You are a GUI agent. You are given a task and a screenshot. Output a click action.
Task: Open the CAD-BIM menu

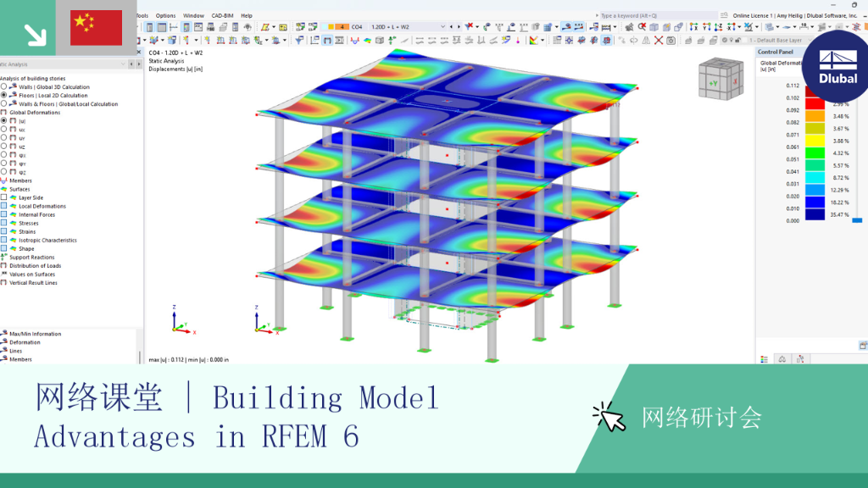(x=222, y=15)
